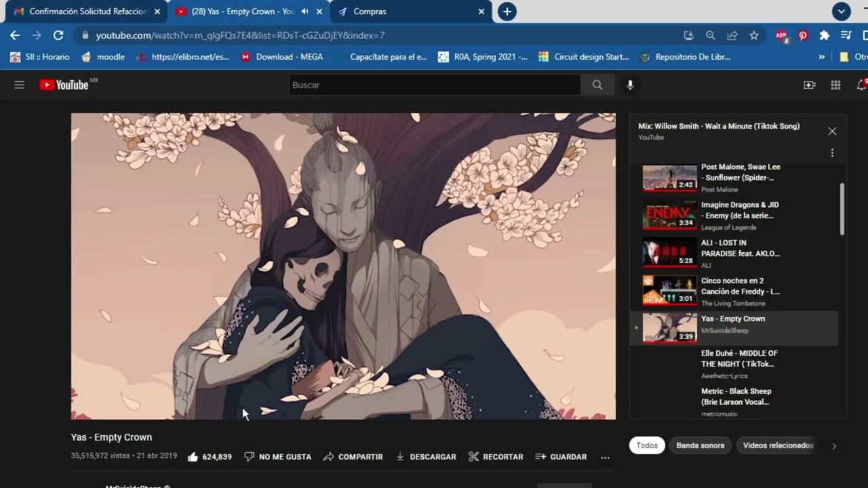Viewport: 868px width, 488px height.
Task: Bookmark this page with the star icon
Action: point(754,35)
